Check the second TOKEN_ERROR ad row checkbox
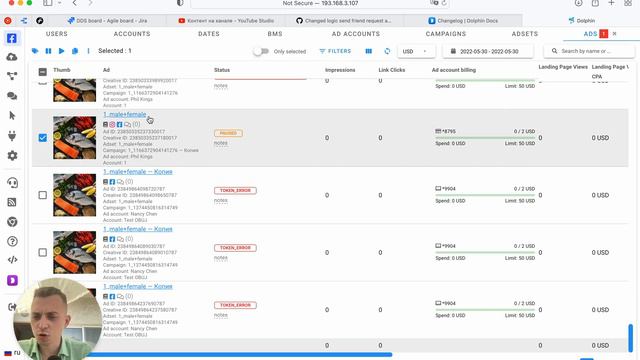This screenshot has height=360, width=640. (x=42, y=253)
